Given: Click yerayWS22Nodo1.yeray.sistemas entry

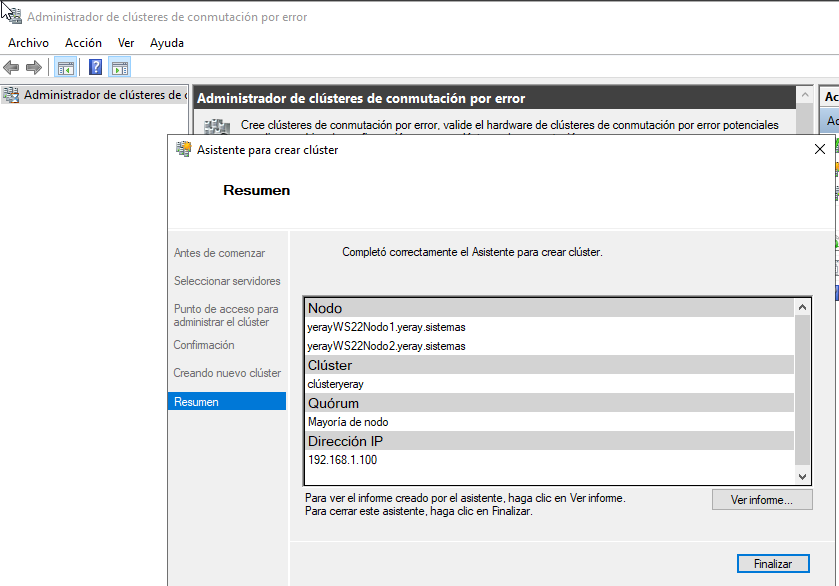Looking at the screenshot, I should pyautogui.click(x=386, y=327).
